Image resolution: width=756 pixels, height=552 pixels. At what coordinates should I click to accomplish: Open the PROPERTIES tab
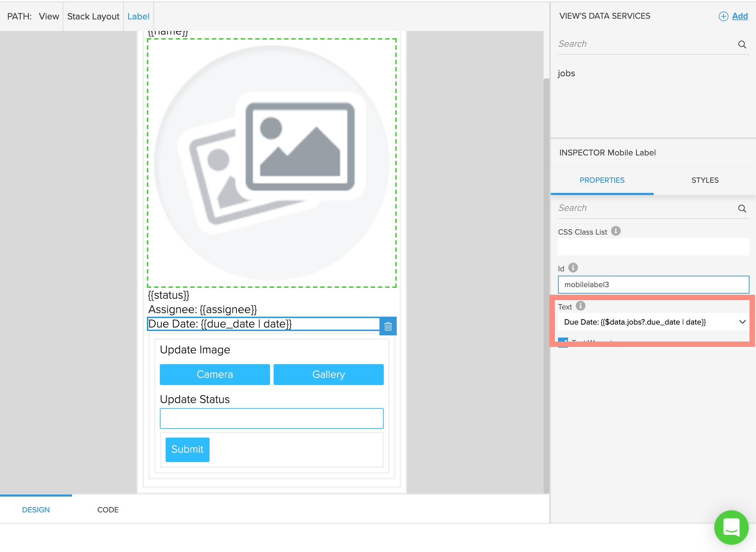pyautogui.click(x=602, y=180)
